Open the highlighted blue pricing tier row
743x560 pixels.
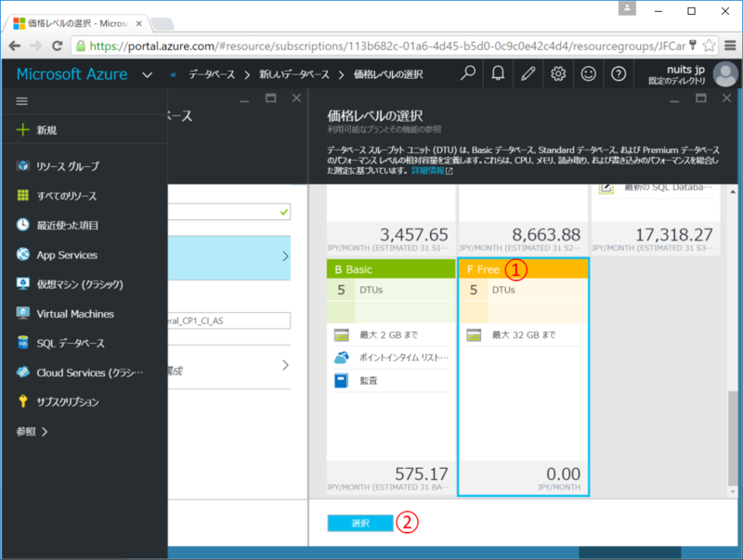coord(229,258)
